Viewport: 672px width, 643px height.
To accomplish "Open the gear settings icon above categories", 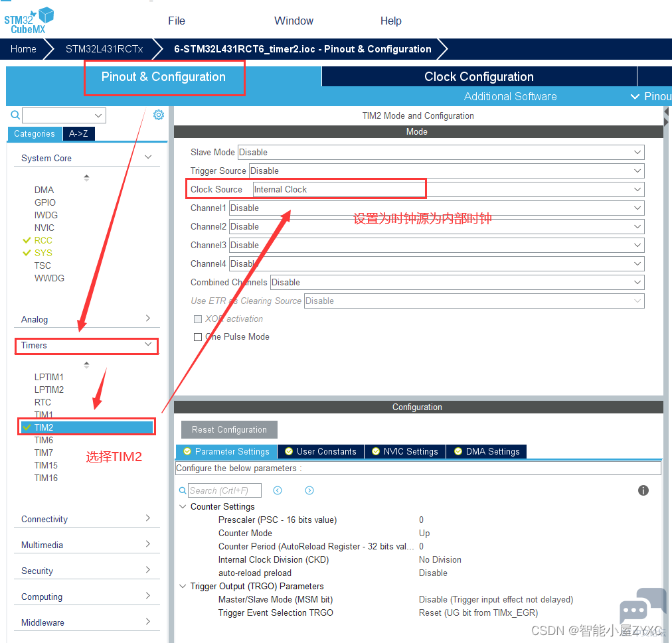I will (x=159, y=115).
